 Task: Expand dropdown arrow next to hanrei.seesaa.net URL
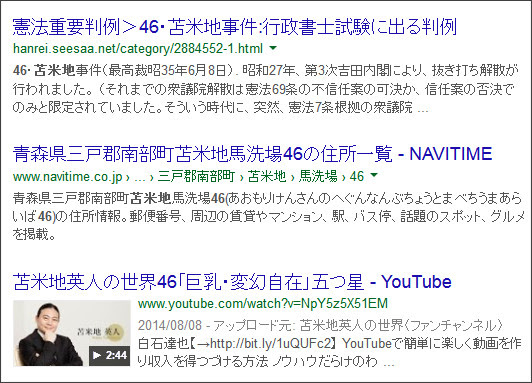pos(273,49)
